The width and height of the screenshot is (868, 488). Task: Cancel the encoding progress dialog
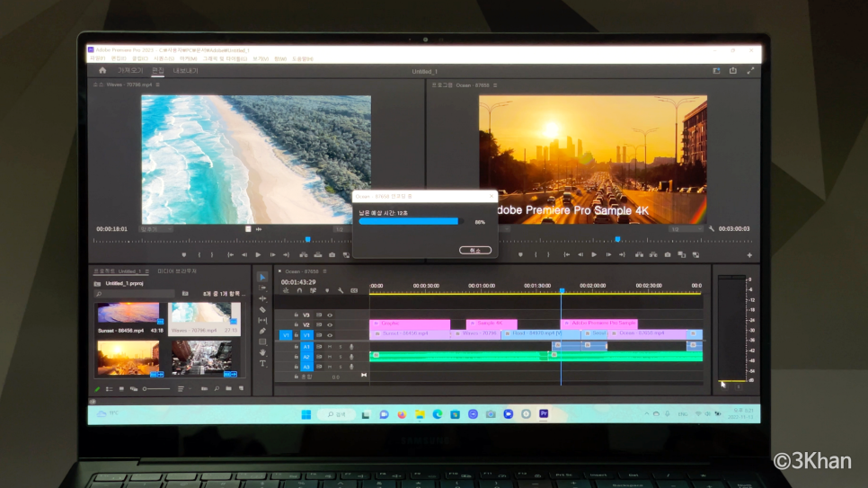pyautogui.click(x=475, y=251)
